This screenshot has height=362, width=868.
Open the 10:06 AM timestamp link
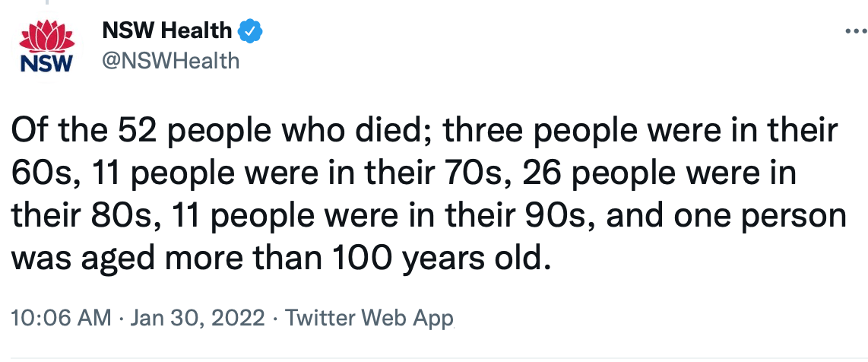pos(61,319)
